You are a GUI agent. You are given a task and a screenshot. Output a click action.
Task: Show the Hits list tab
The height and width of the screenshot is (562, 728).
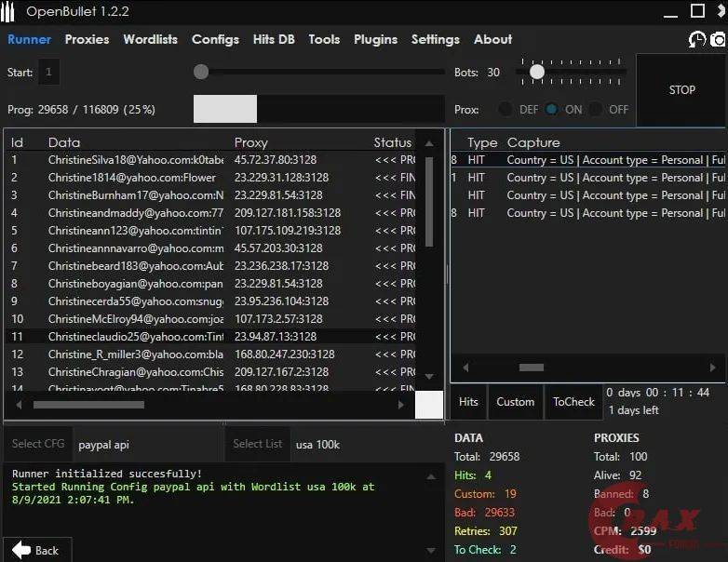click(x=468, y=402)
